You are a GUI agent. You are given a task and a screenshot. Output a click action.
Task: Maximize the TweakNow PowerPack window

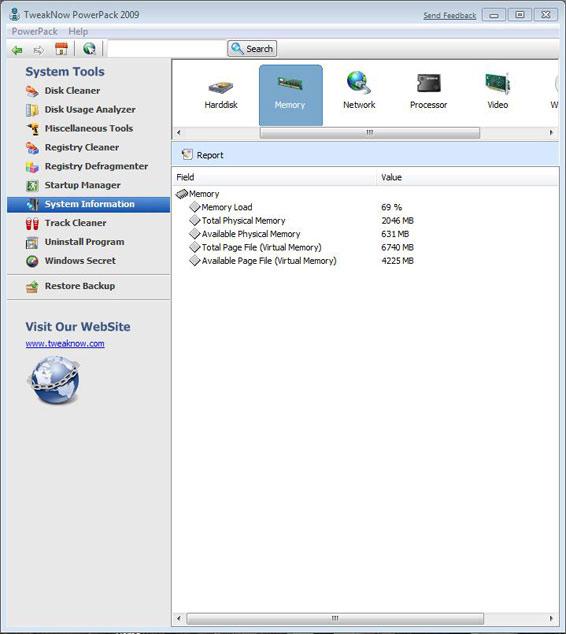pos(520,15)
